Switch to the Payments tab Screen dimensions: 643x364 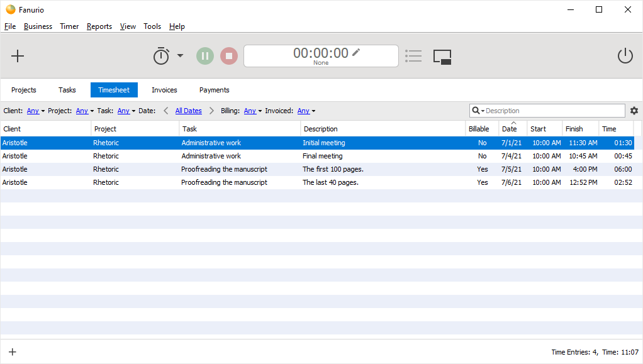[x=215, y=90]
